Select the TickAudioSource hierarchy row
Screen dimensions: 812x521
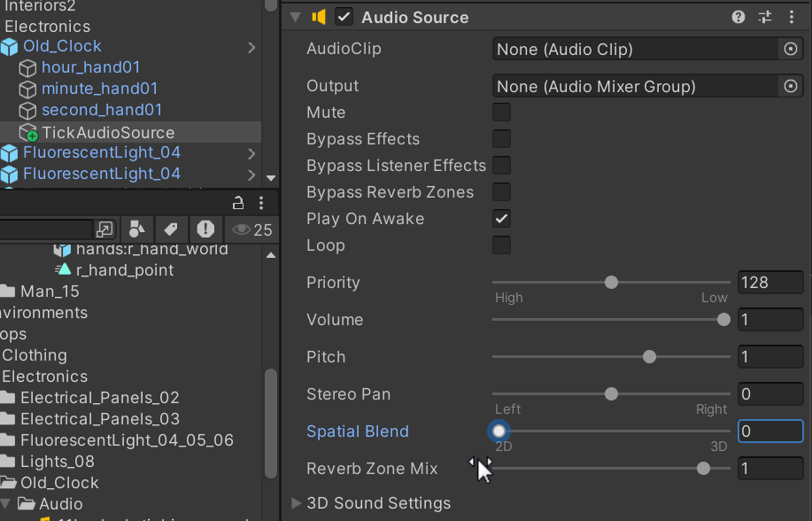point(130,132)
